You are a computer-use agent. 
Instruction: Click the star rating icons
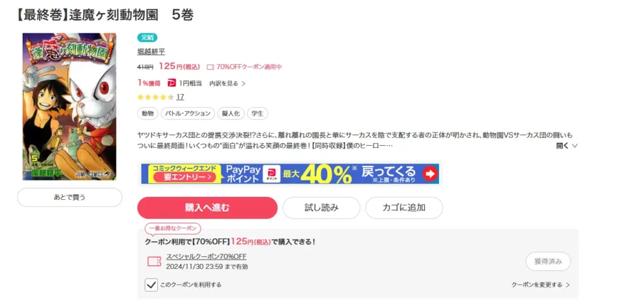tap(155, 97)
